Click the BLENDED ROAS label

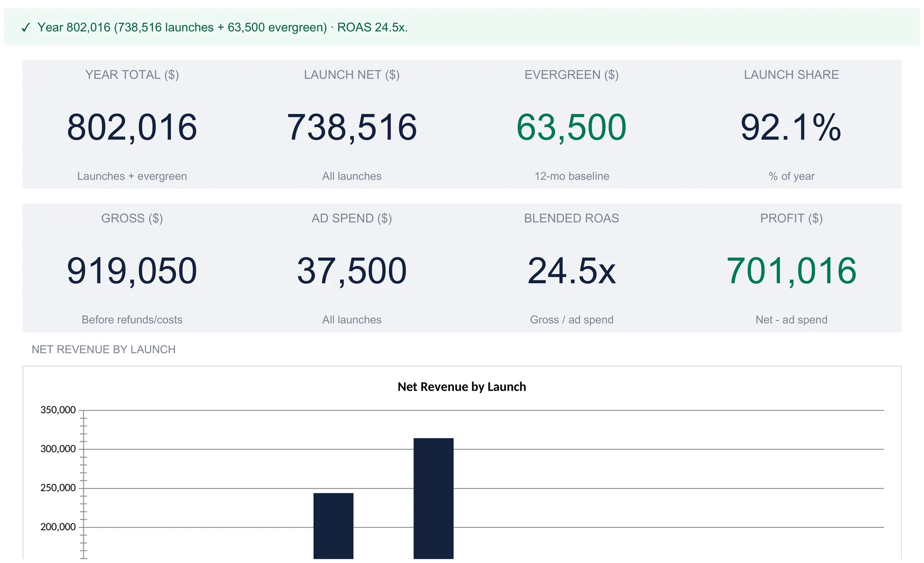pyautogui.click(x=571, y=218)
